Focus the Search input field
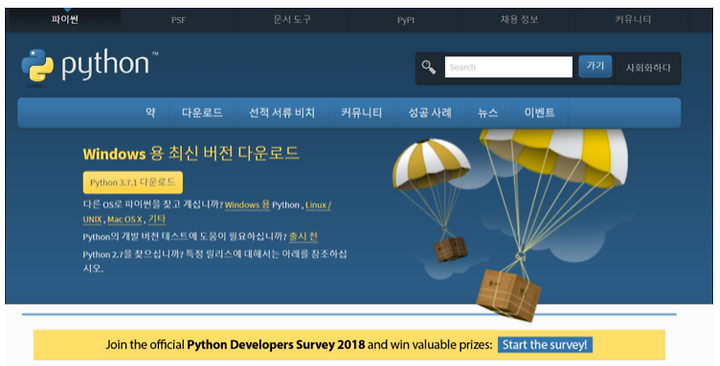Image resolution: width=720 pixels, height=366 pixels. pos(508,67)
